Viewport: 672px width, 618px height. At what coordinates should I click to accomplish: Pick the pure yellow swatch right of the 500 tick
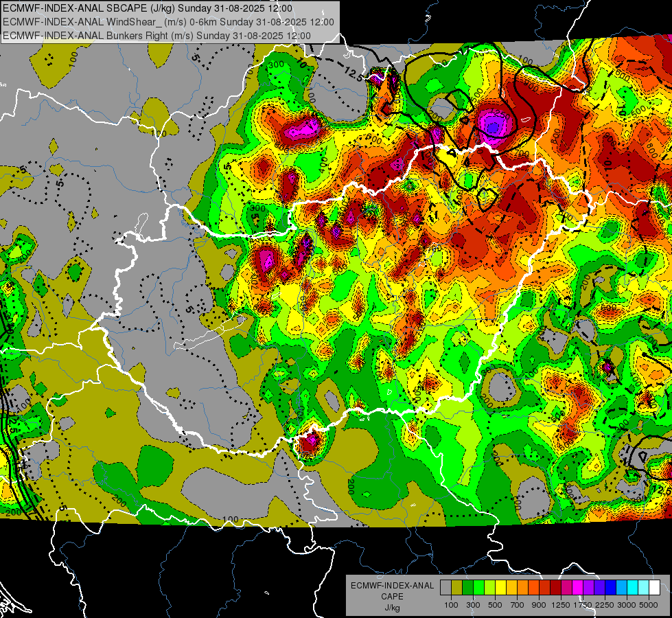pos(500,587)
